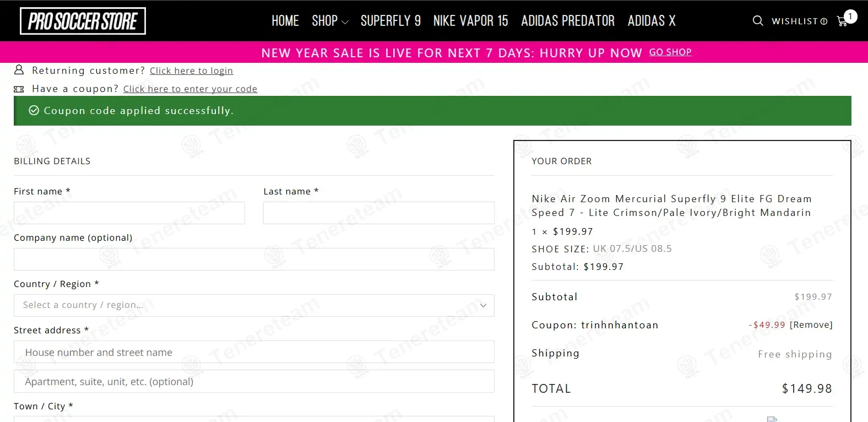Open the Superfly 9 menu item
Image resolution: width=868 pixels, height=422 pixels.
390,21
